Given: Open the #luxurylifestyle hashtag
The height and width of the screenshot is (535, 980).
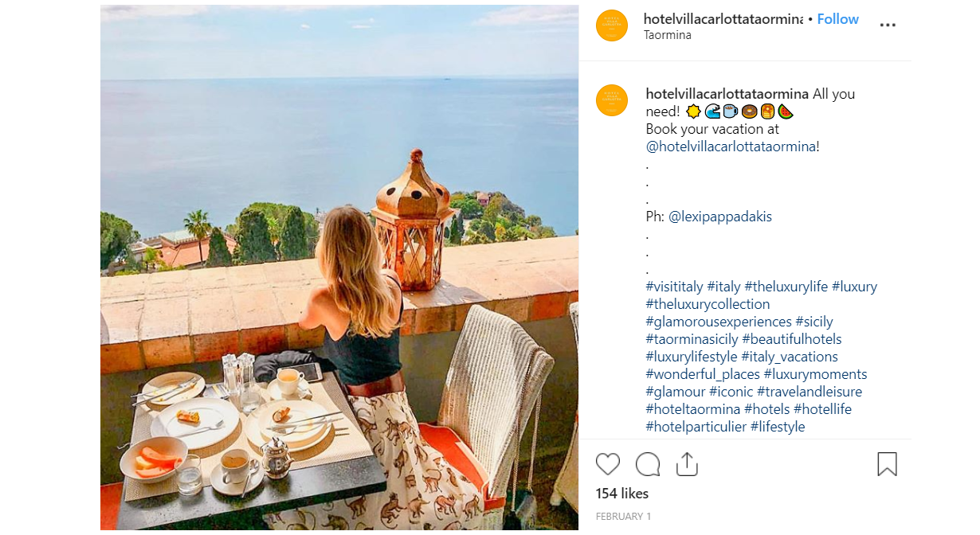Looking at the screenshot, I should pyautogui.click(x=692, y=357).
